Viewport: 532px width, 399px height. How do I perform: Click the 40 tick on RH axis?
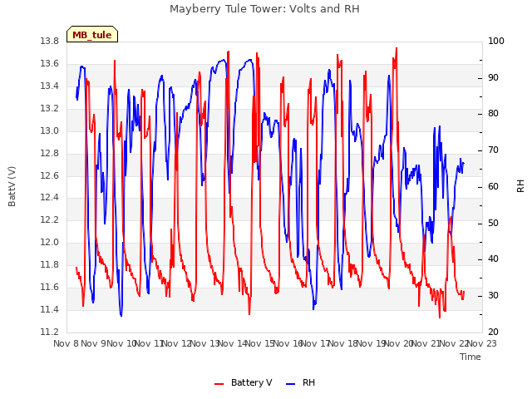pyautogui.click(x=493, y=259)
